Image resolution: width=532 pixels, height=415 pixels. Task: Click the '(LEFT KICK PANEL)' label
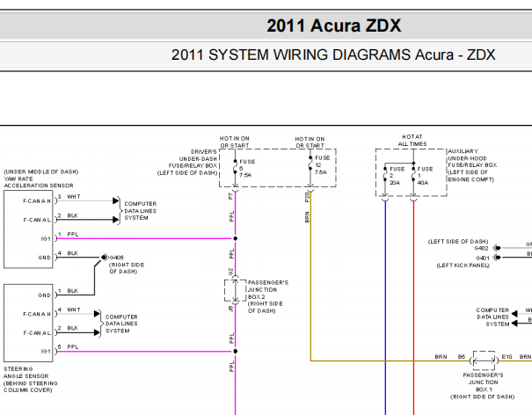(x=463, y=266)
